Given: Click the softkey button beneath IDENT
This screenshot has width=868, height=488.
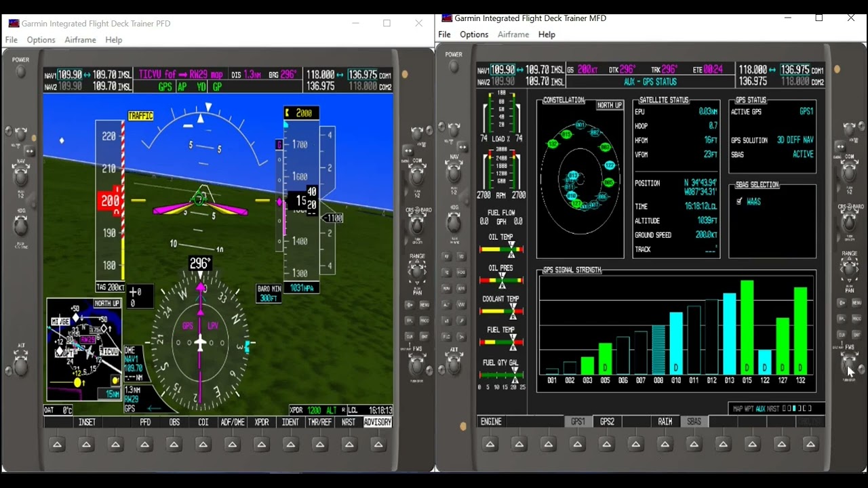Looking at the screenshot, I should (291, 445).
